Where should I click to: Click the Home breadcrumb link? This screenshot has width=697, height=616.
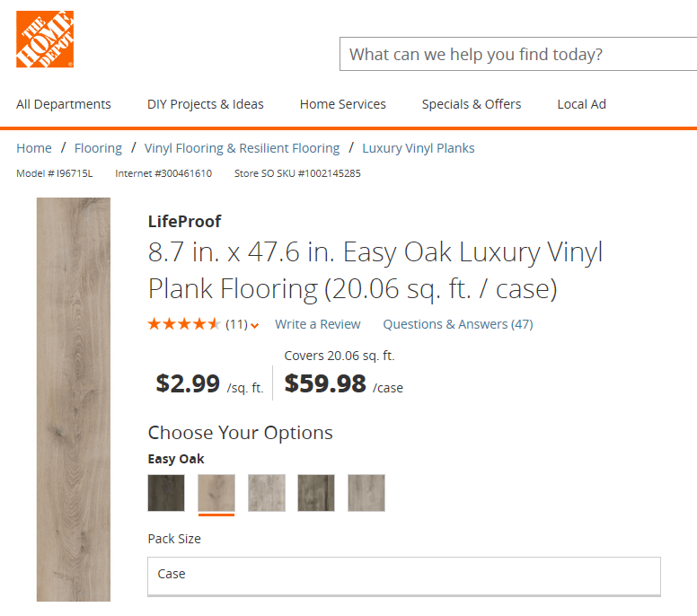click(x=34, y=148)
